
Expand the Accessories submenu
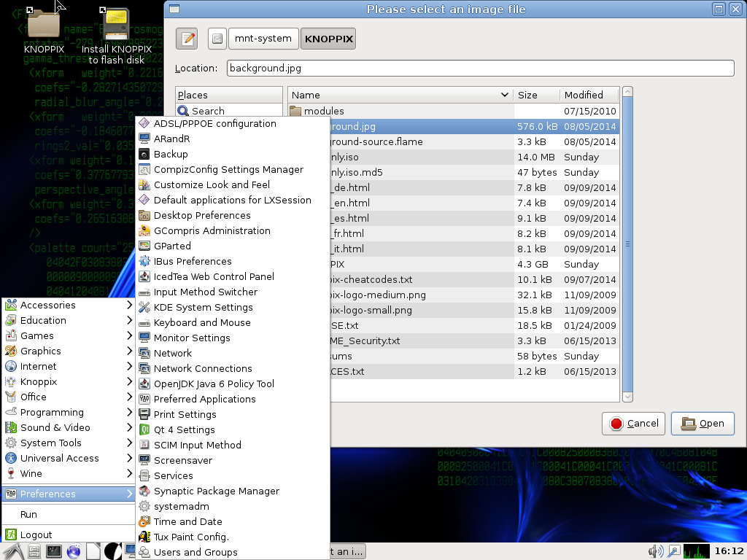click(69, 305)
